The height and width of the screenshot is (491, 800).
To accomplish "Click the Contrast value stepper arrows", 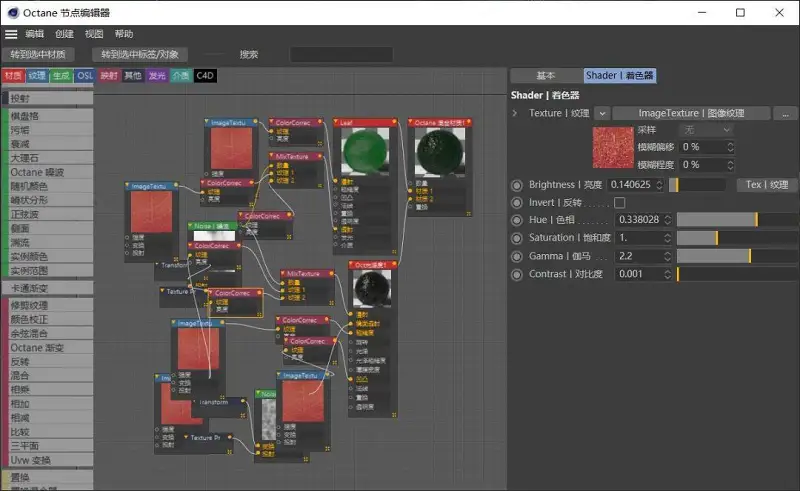I will (667, 274).
